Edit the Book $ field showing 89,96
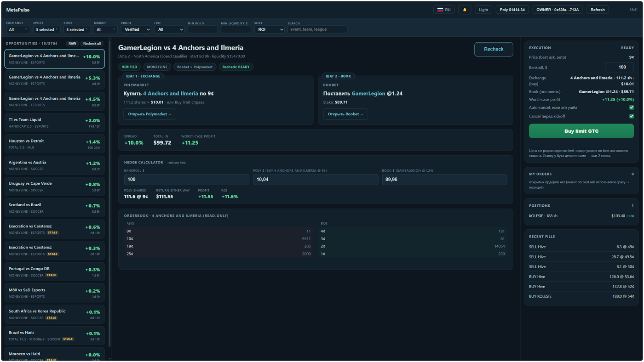644x362 pixels. 444,179
